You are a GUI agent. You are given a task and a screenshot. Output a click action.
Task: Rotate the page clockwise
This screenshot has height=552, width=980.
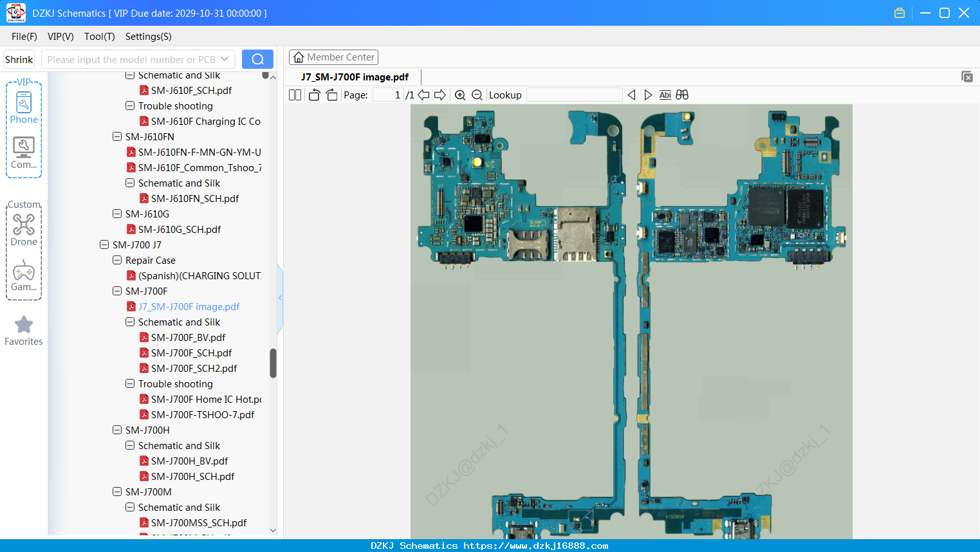click(x=331, y=95)
